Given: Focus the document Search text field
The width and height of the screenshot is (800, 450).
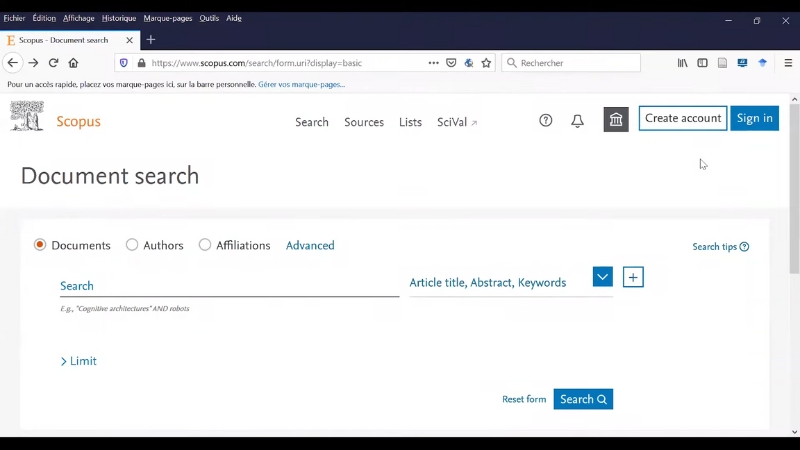Looking at the screenshot, I should click(230, 286).
